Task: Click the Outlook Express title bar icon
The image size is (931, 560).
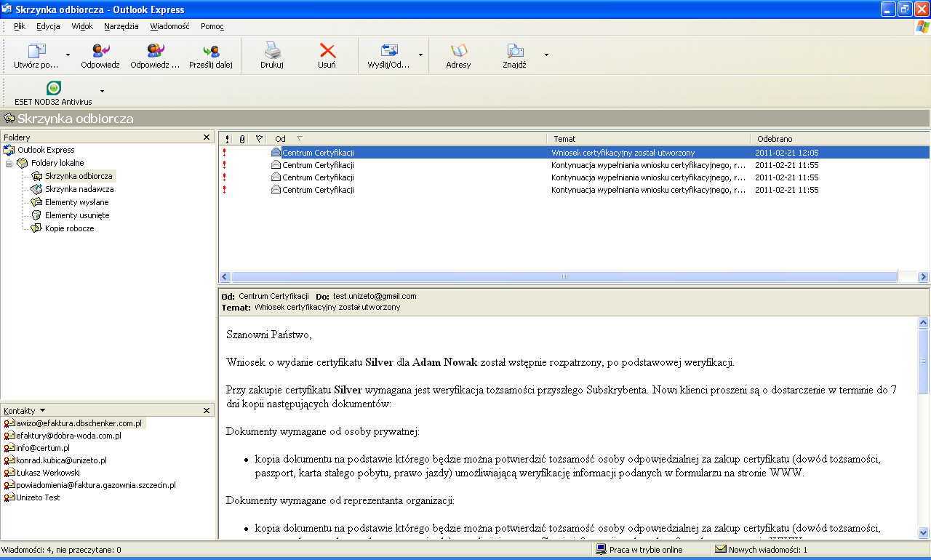Action: (x=7, y=9)
